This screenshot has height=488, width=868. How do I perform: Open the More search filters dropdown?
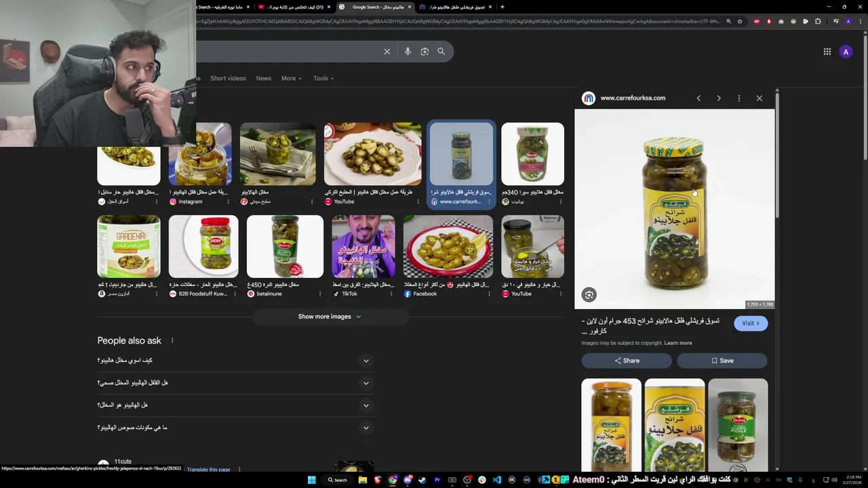point(291,78)
